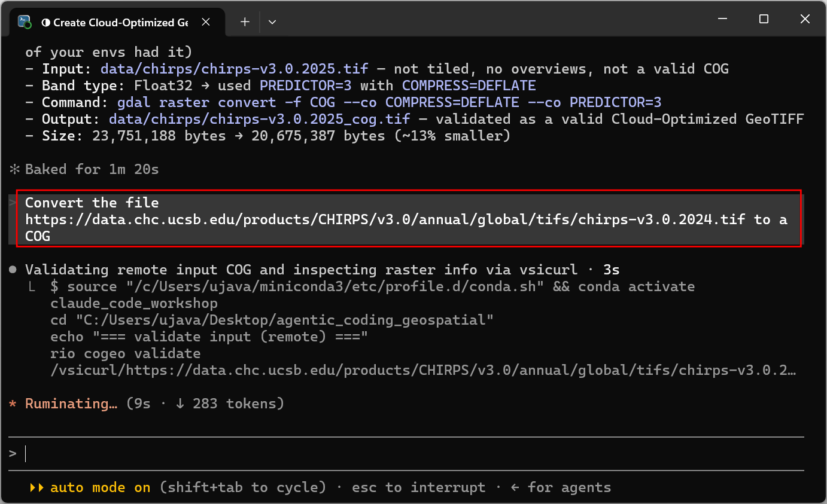Click the 'claude_code_workshop' environment name
This screenshot has height=504, width=827.
(134, 303)
